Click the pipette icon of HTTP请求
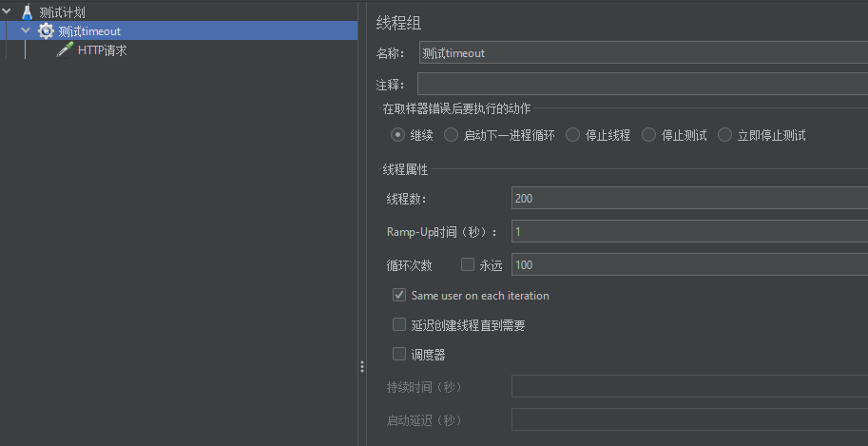Screen dimensions: 868x446 [65, 49]
